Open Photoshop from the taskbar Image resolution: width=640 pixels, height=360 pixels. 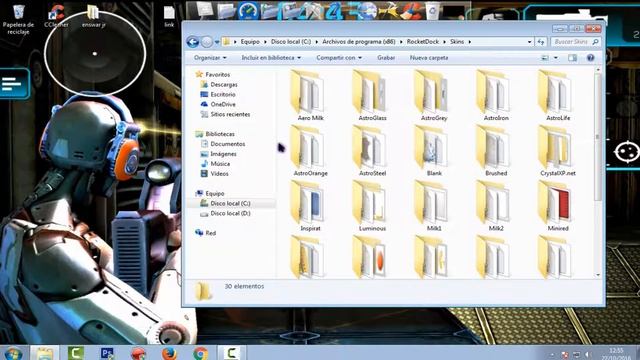point(107,353)
